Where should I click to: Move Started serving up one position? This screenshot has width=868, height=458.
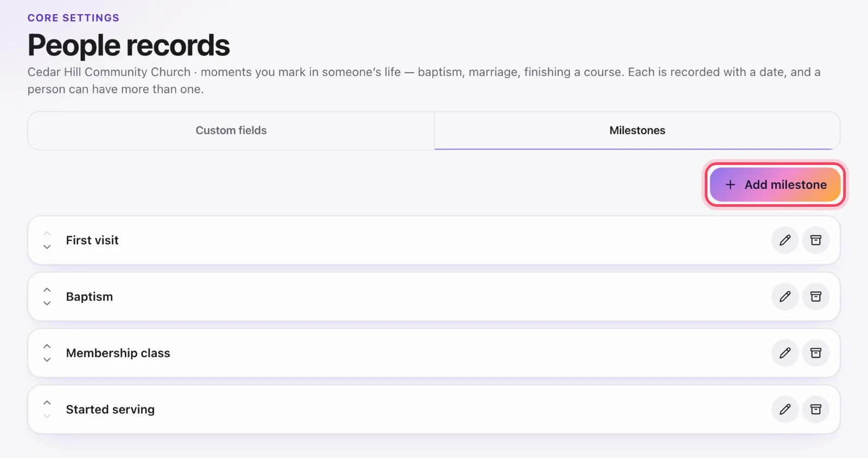47,403
